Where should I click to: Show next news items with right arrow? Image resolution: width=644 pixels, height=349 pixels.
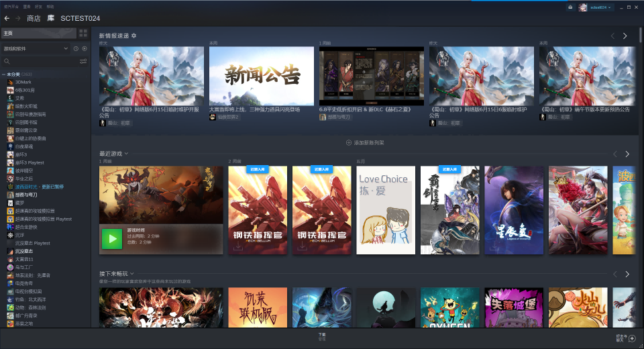coord(625,36)
